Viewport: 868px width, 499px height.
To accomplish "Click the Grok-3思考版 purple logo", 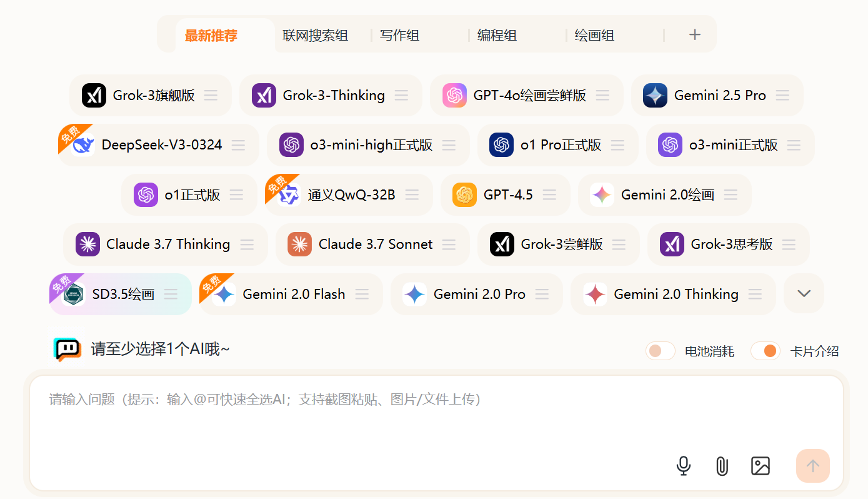I will point(672,244).
